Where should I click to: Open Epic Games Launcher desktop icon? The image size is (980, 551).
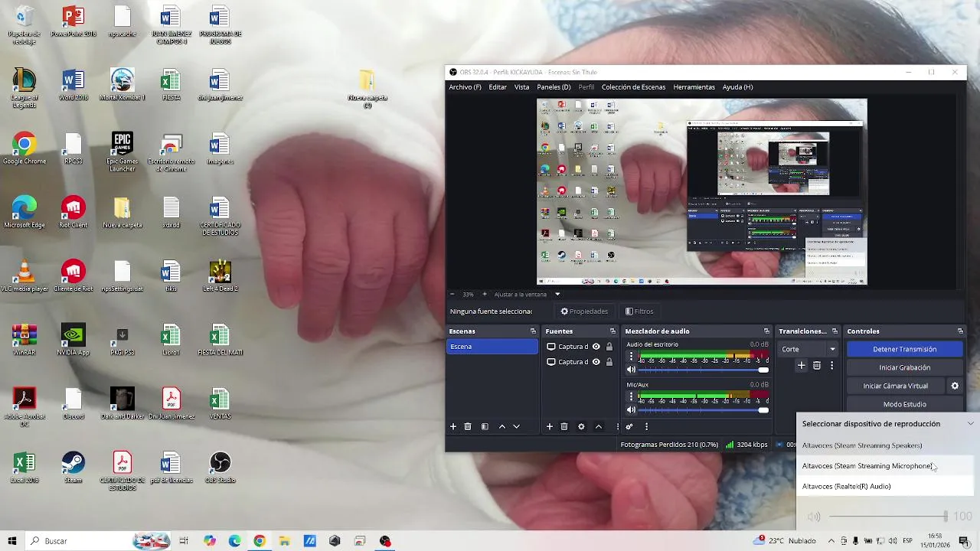pyautogui.click(x=122, y=151)
